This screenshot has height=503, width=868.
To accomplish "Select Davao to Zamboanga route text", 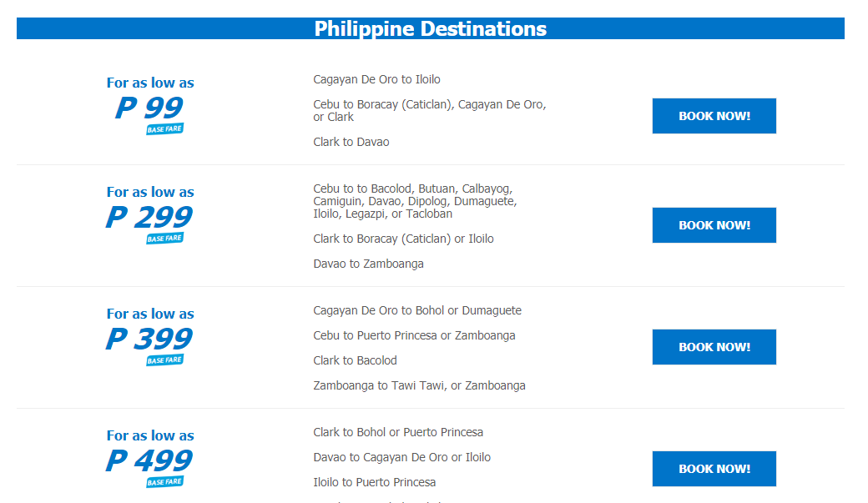I will 368,264.
